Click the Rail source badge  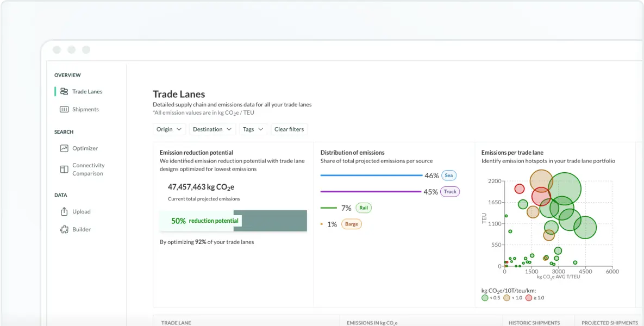coord(364,208)
